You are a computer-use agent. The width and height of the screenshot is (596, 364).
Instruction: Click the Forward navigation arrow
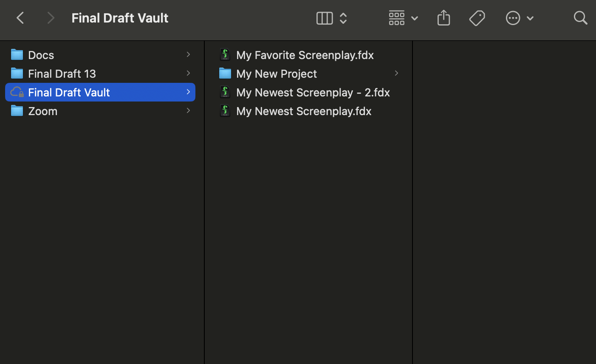51,18
